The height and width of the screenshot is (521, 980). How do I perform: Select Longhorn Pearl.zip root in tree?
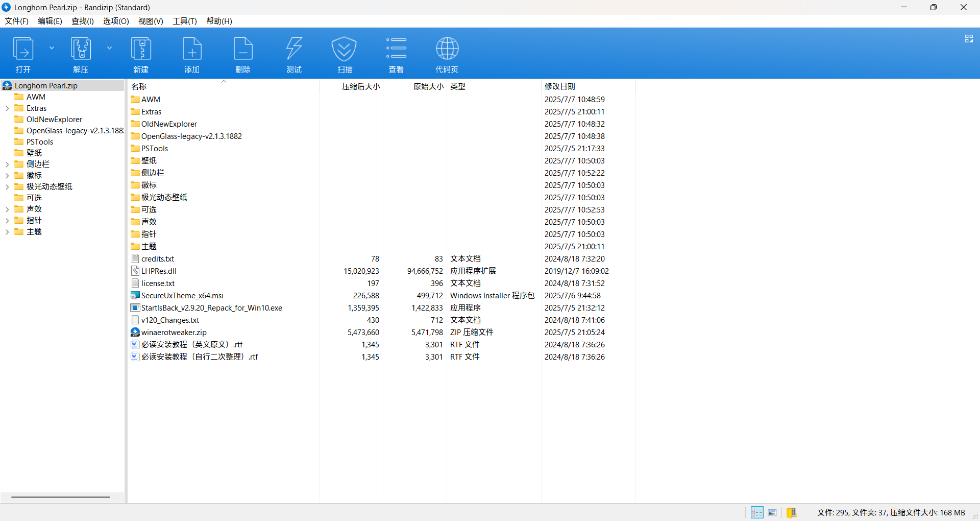[46, 85]
